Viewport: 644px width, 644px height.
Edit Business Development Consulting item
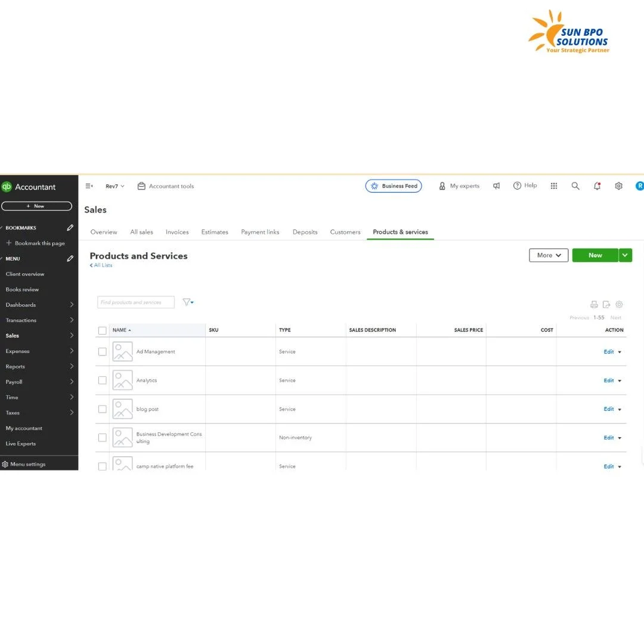click(609, 438)
